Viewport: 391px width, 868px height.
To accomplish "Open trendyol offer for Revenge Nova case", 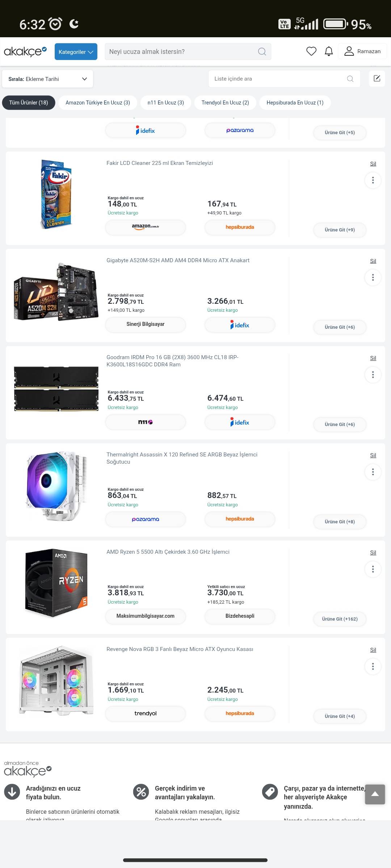I will [146, 713].
